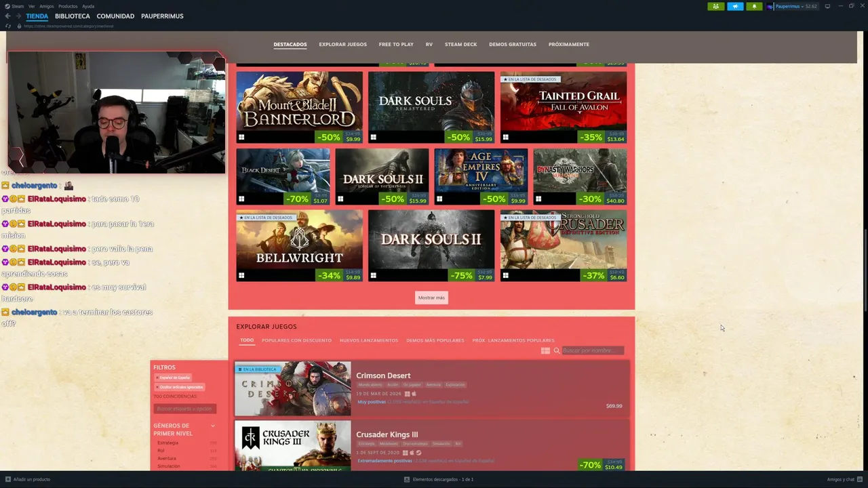Click the Windows icon on Black Desert capsule
This screenshot has width=868, height=488.
[x=241, y=199]
